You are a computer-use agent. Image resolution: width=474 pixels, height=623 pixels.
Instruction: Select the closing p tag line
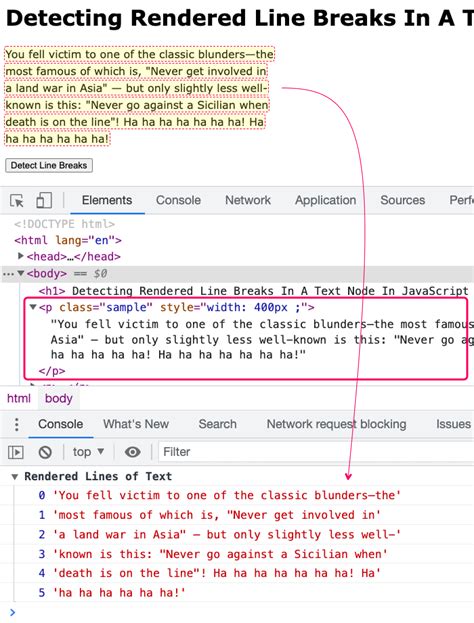[52, 371]
